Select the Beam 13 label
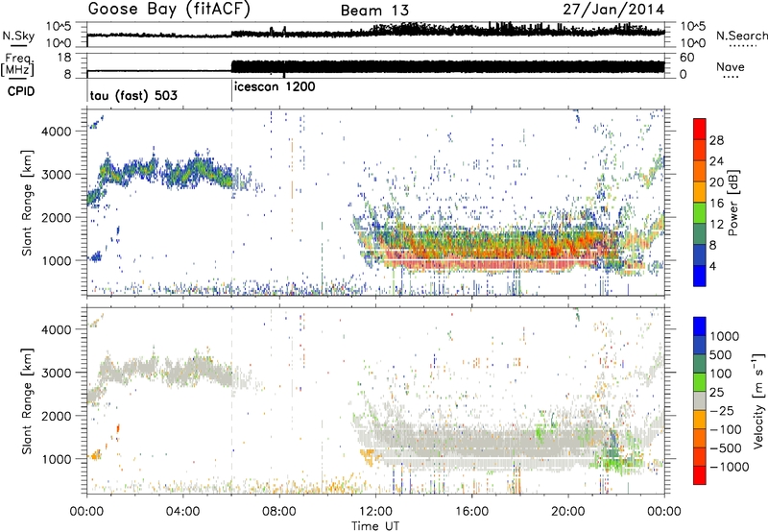The height and width of the screenshot is (532, 768). point(374,11)
